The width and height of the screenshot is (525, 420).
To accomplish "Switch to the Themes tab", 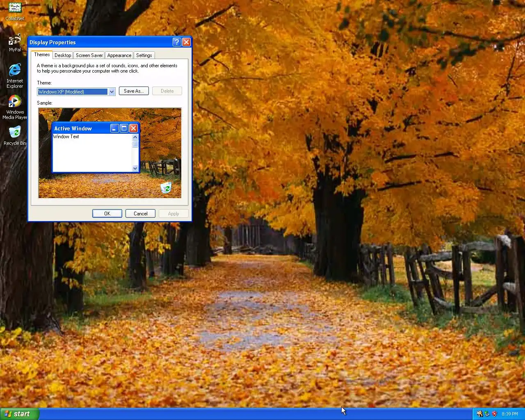I will click(x=42, y=55).
